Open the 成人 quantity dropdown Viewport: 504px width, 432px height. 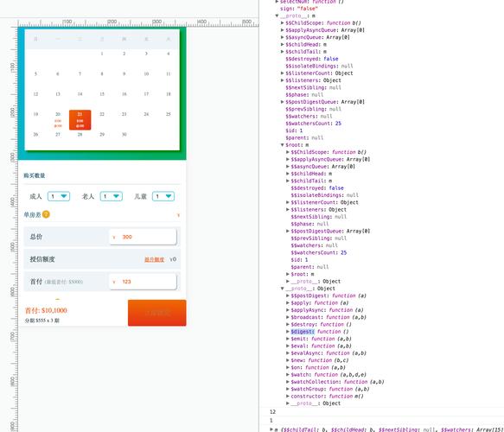tap(59, 196)
